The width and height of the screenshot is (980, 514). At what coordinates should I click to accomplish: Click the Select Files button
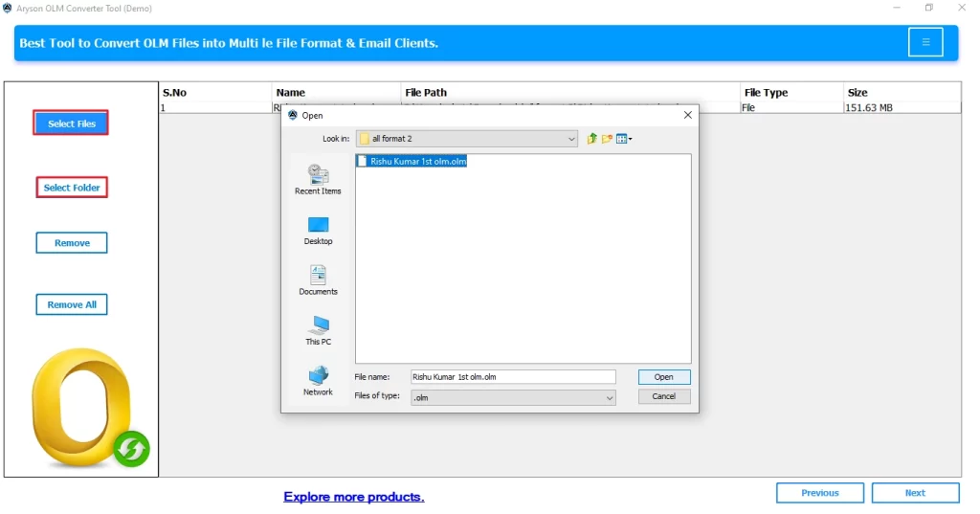coord(71,123)
